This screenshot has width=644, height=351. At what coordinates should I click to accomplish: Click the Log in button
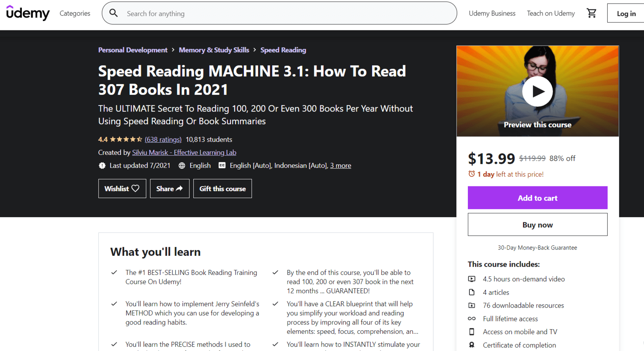pyautogui.click(x=626, y=13)
